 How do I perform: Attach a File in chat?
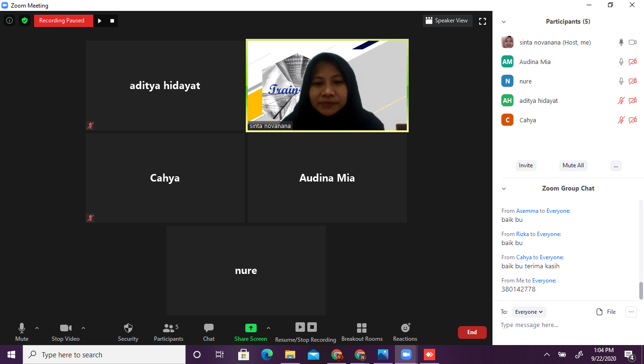[x=606, y=312]
